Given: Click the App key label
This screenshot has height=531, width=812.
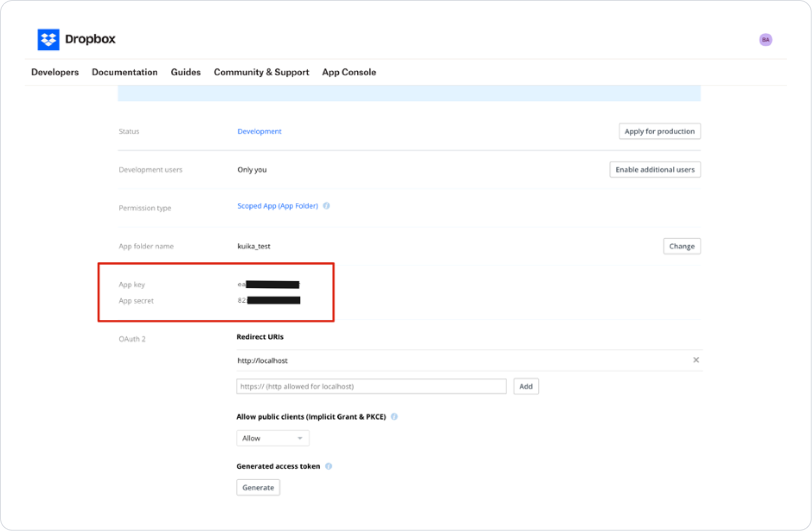Looking at the screenshot, I should click(132, 284).
